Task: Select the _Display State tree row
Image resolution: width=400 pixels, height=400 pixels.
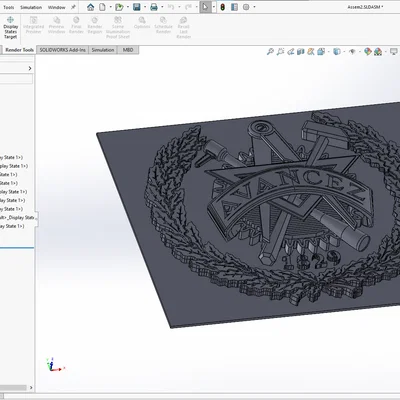Action: [x=18, y=218]
